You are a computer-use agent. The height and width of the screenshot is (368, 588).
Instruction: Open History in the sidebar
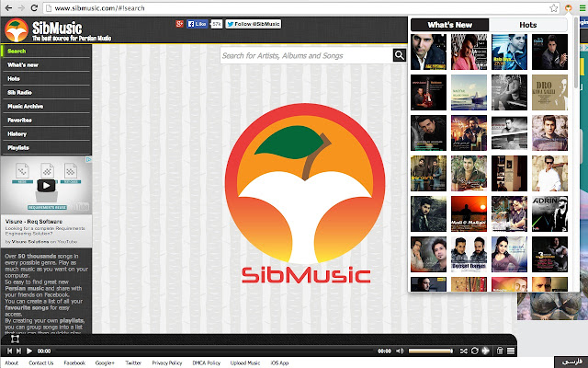46,134
